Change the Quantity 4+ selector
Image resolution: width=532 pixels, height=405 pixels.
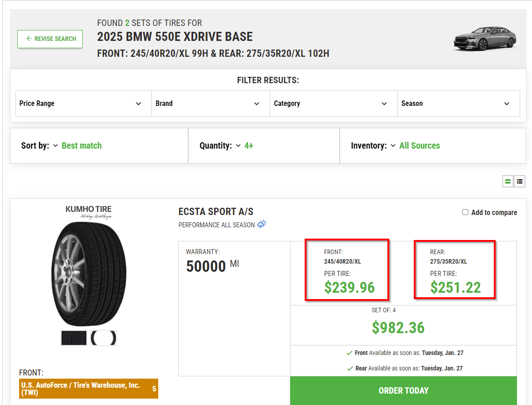pyautogui.click(x=248, y=146)
